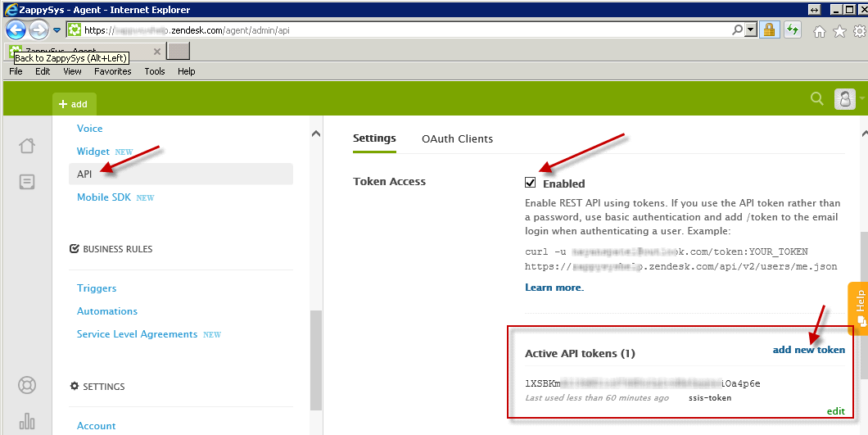This screenshot has width=868, height=435.
Task: Click the security lock icon
Action: coord(769,30)
